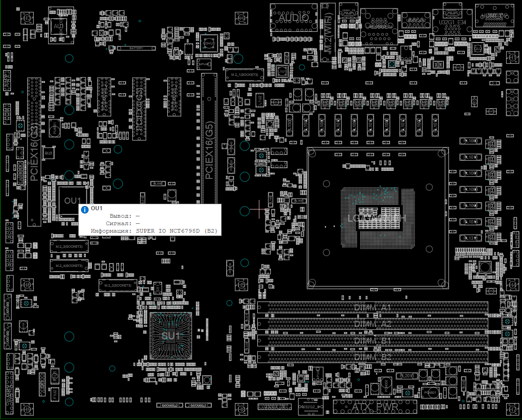Select the SU1 chipset component
The height and width of the screenshot is (420, 522).
[x=171, y=336]
